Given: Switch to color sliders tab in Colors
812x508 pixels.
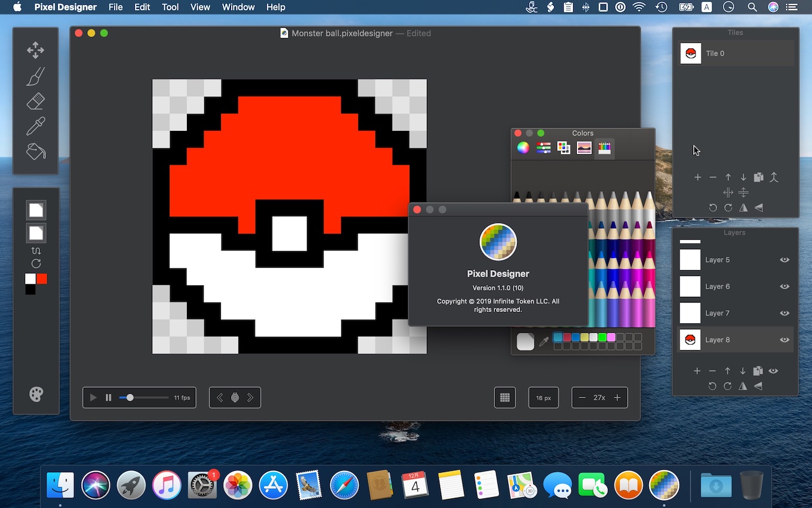Looking at the screenshot, I should [x=543, y=148].
